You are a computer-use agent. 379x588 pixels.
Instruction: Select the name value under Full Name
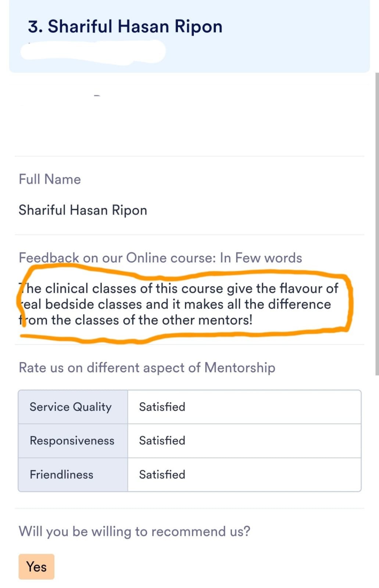83,210
